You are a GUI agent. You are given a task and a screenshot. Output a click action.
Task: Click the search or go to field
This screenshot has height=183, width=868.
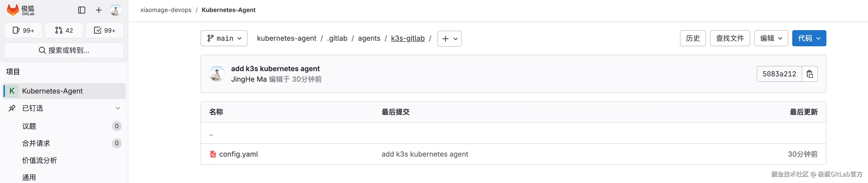click(64, 50)
